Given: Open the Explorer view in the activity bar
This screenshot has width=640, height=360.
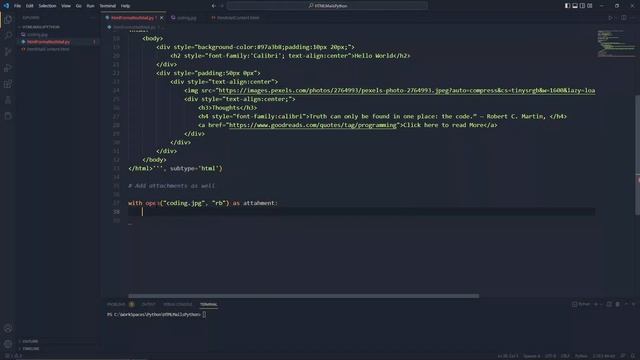Looking at the screenshot, I should point(8,20).
